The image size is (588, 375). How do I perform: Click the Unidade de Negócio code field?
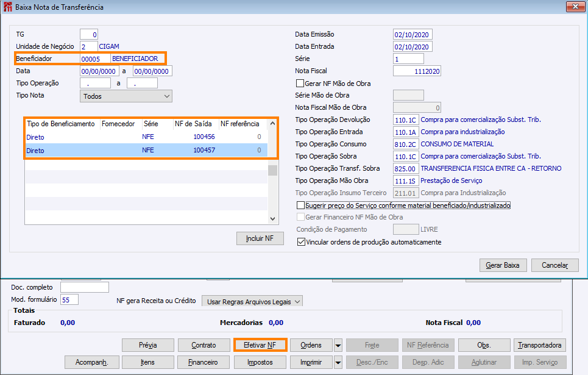pos(89,46)
